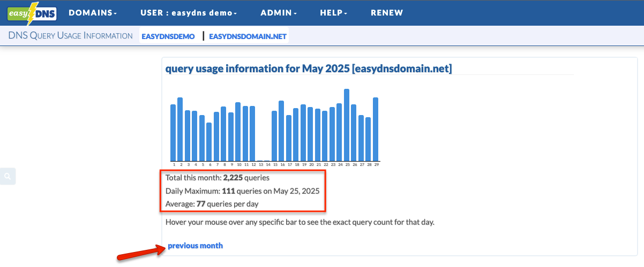Open the DOMAINS dropdown menu
This screenshot has height=267, width=644.
[93, 12]
